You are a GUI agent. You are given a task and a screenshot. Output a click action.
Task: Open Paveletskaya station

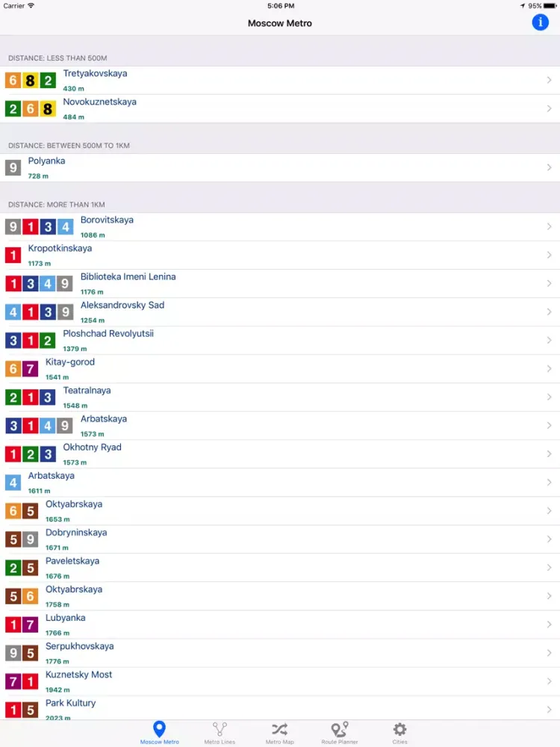point(280,568)
